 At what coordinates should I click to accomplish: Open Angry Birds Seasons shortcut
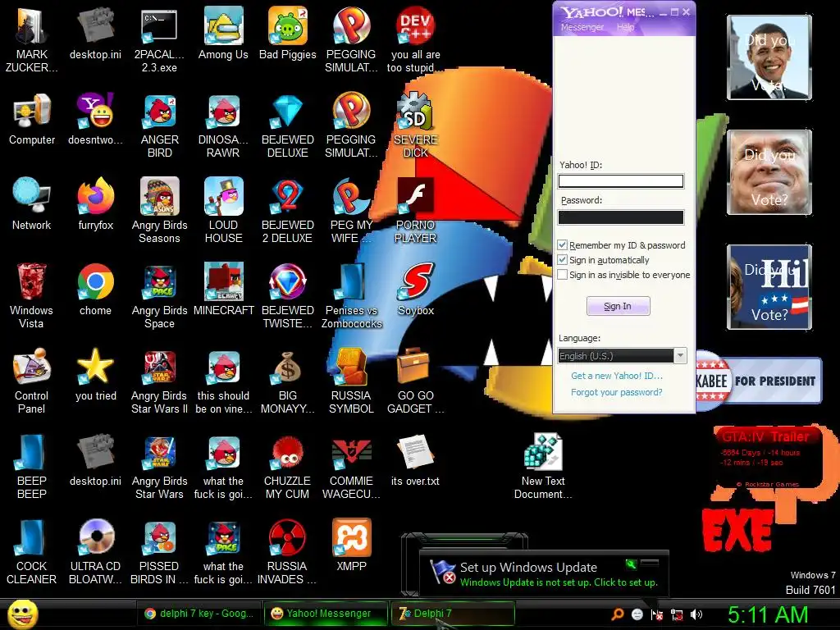pos(159,210)
